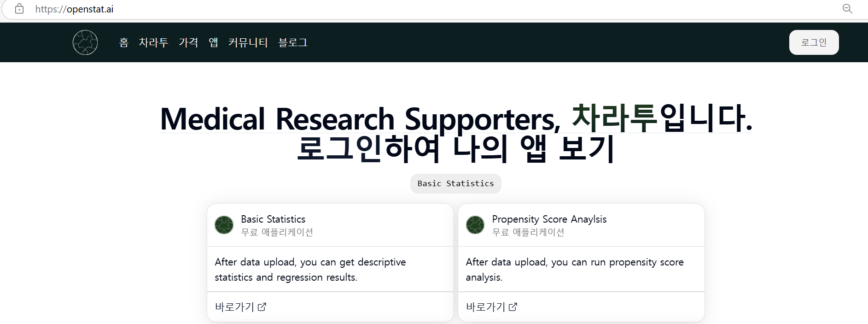Open the 커뮤니티 navigation link

248,42
